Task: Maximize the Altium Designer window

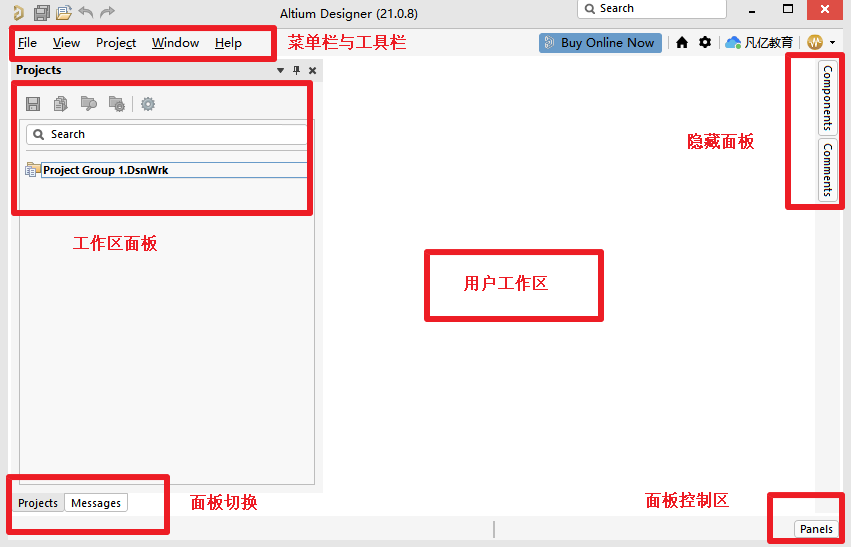Action: pos(788,9)
